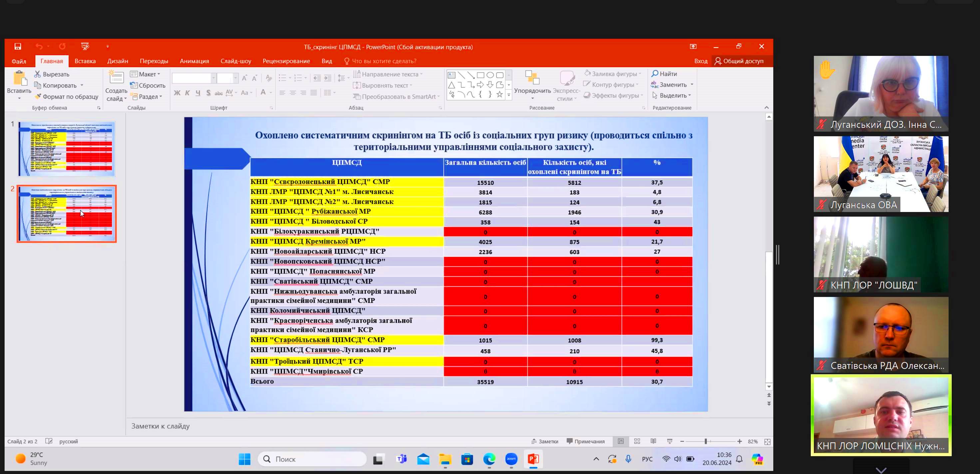
Task: Click the Вход sign-in link
Action: pos(700,61)
